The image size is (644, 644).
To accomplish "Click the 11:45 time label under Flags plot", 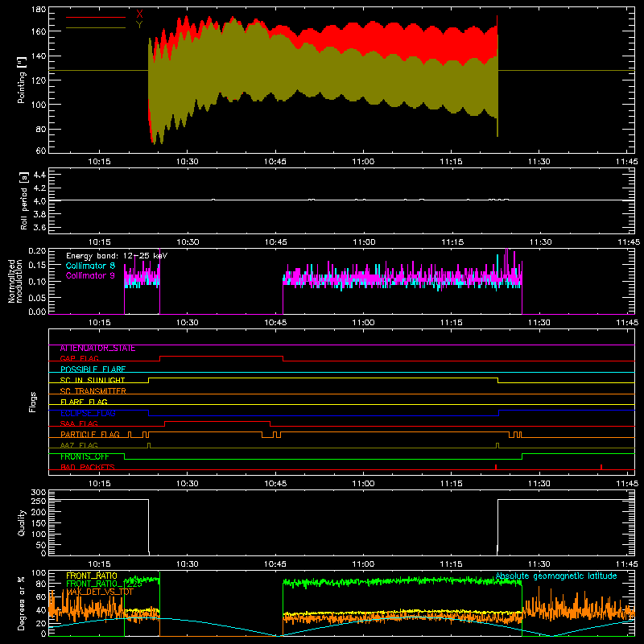I will (627, 484).
